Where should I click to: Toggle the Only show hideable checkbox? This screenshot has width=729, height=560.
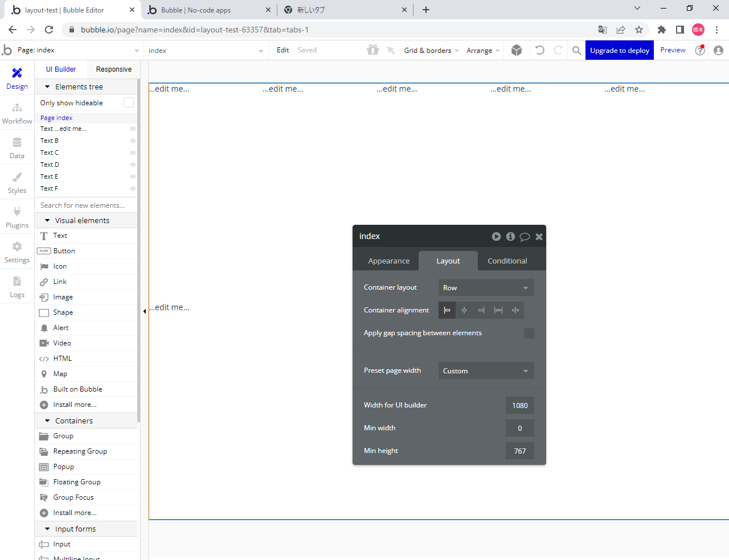point(129,102)
